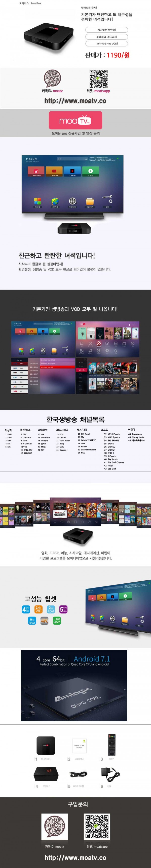Click the 판매가 : 1190/원 price text
The width and height of the screenshot is (151, 868).
[x=107, y=55]
